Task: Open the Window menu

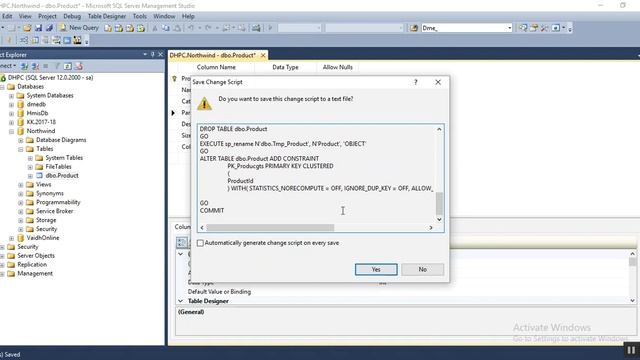Action: (x=164, y=16)
